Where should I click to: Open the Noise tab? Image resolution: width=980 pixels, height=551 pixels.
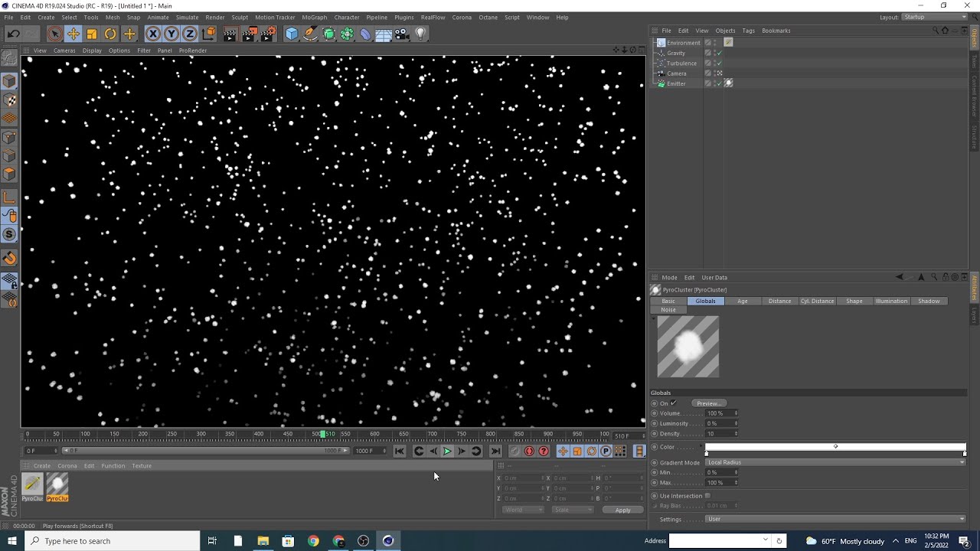pyautogui.click(x=668, y=310)
